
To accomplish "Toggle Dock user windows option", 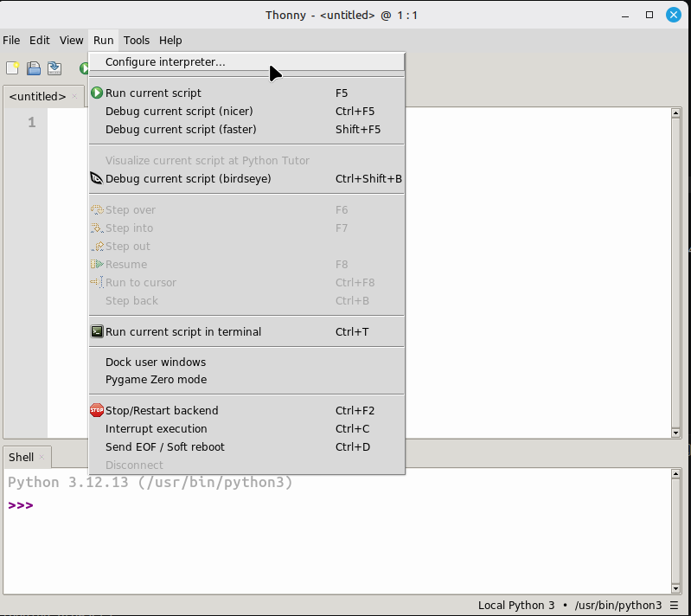I will (x=246, y=362).
